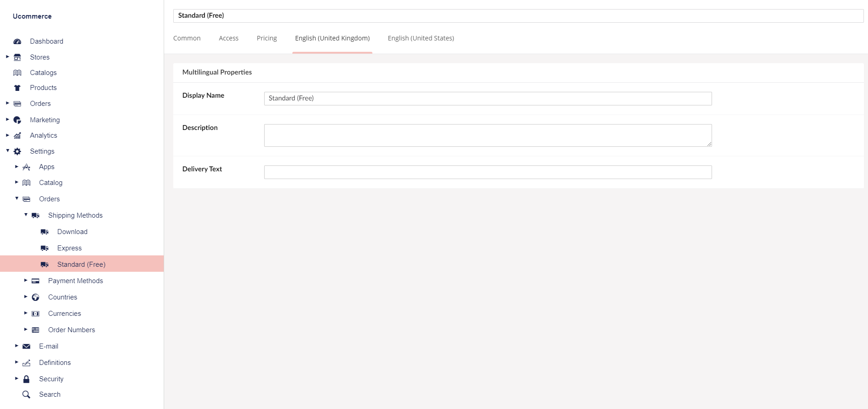Screen dimensions: 868x409
Task: Click the E-mail envelope icon
Action: [x=26, y=346]
